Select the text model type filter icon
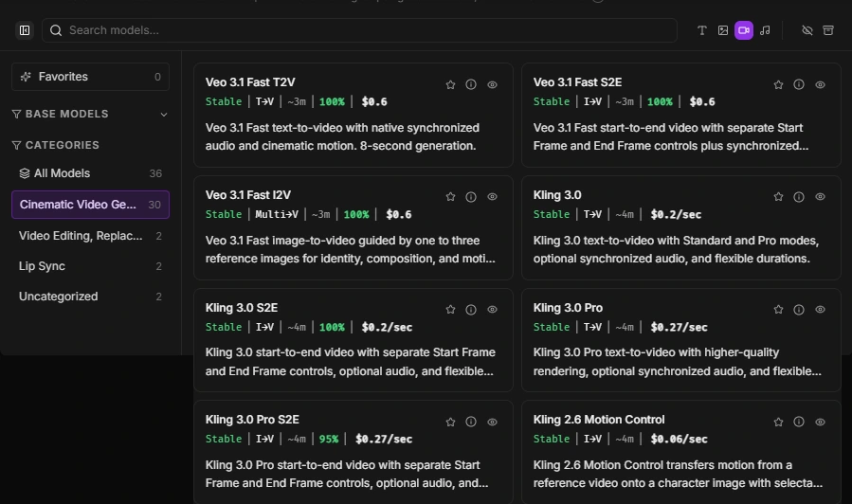The width and height of the screenshot is (852, 504). click(x=702, y=30)
